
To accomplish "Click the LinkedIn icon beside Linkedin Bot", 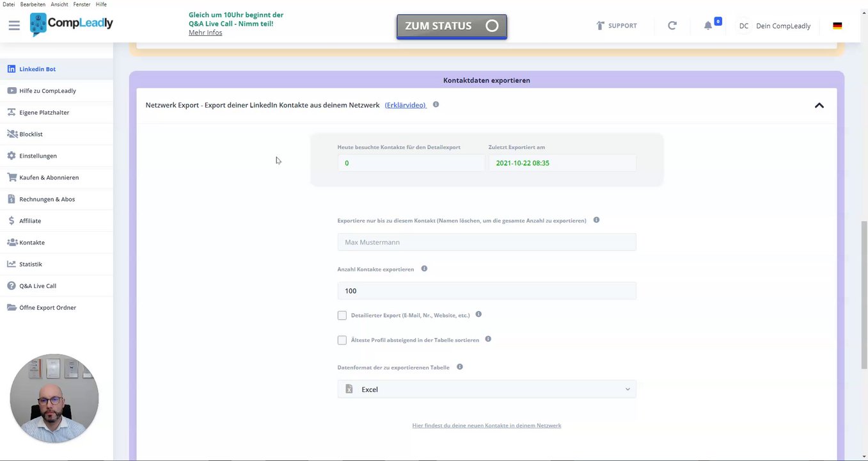I will 12,69.
